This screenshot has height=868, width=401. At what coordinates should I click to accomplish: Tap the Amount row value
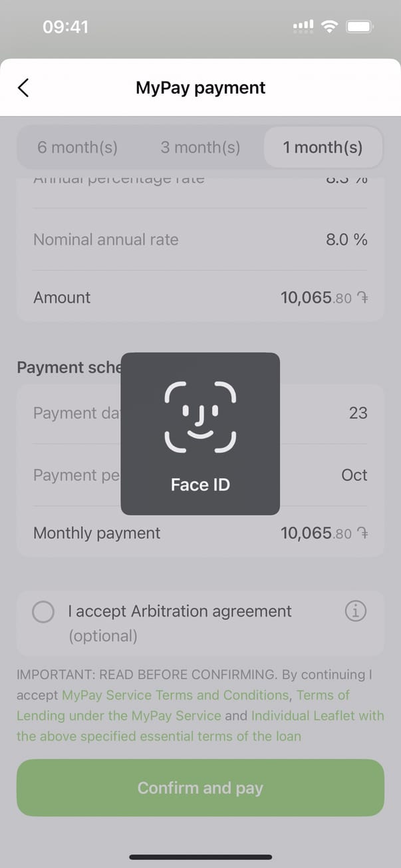324,297
